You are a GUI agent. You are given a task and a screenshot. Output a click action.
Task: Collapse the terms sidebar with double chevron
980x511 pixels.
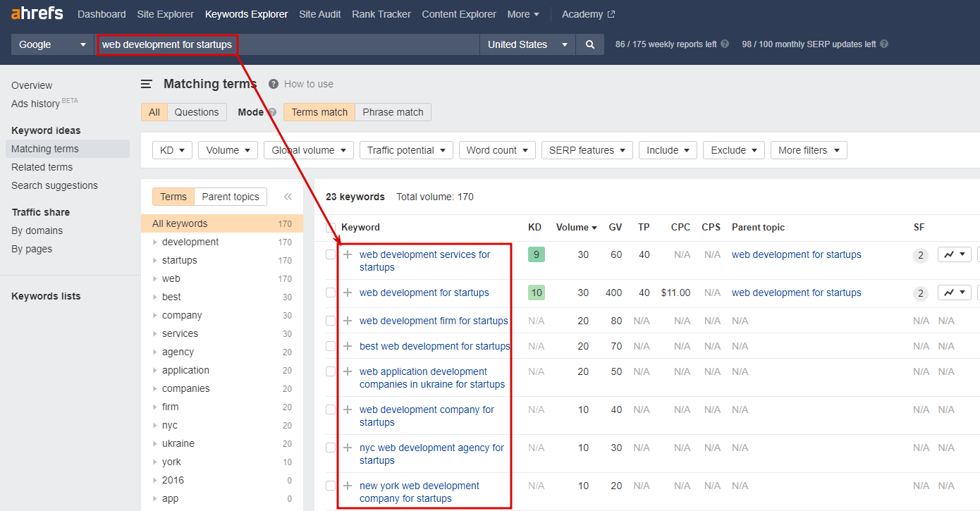[x=288, y=197]
